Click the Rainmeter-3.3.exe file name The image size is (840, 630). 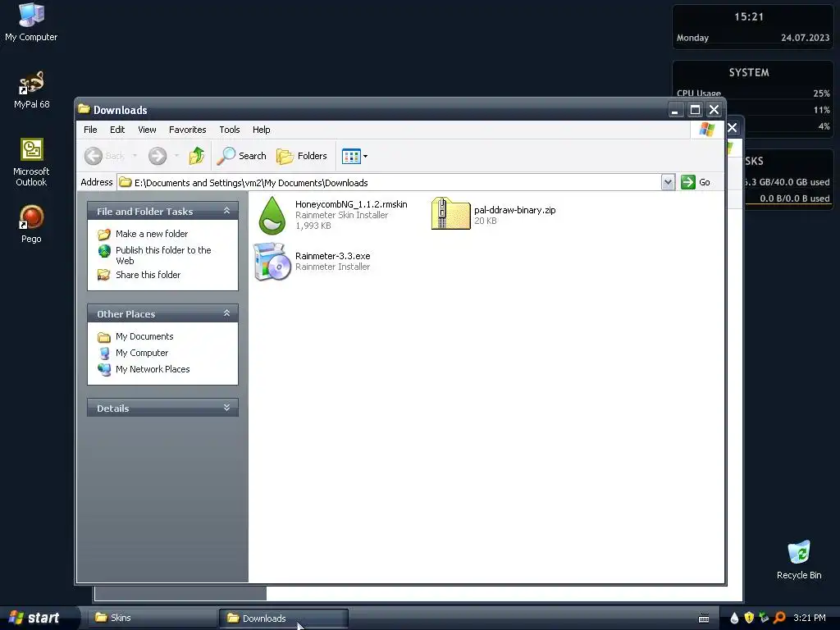[x=333, y=256]
